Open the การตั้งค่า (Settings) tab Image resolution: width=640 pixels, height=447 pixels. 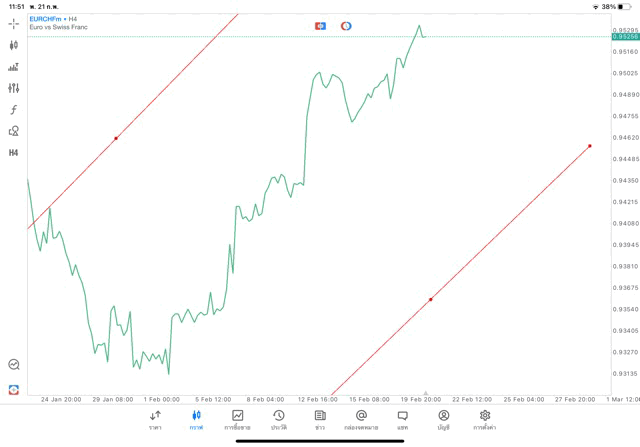point(485,419)
